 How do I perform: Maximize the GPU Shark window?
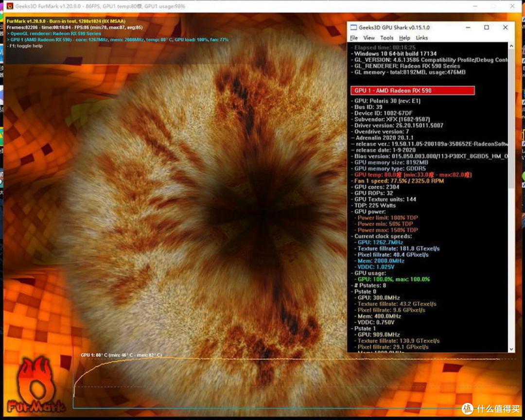pos(487,27)
